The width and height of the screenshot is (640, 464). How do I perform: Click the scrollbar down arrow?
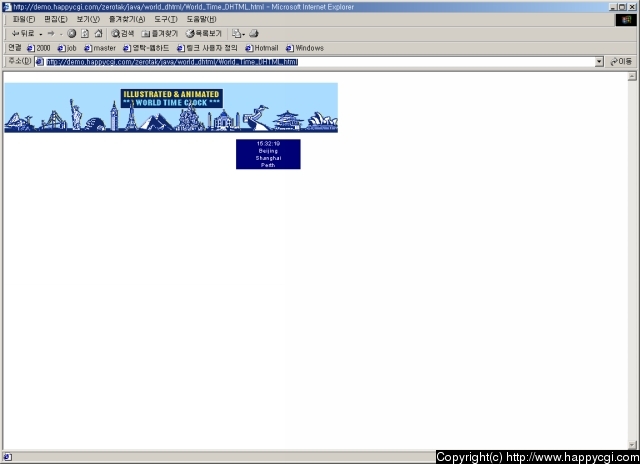[632, 445]
